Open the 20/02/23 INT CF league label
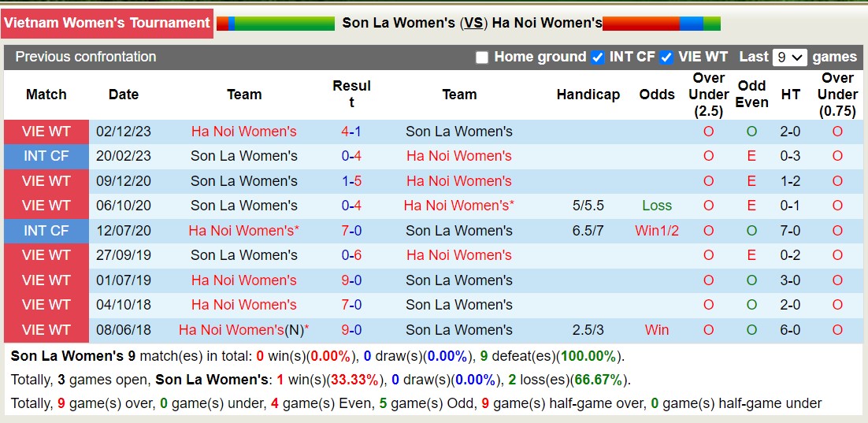868x423 pixels. 46,156
